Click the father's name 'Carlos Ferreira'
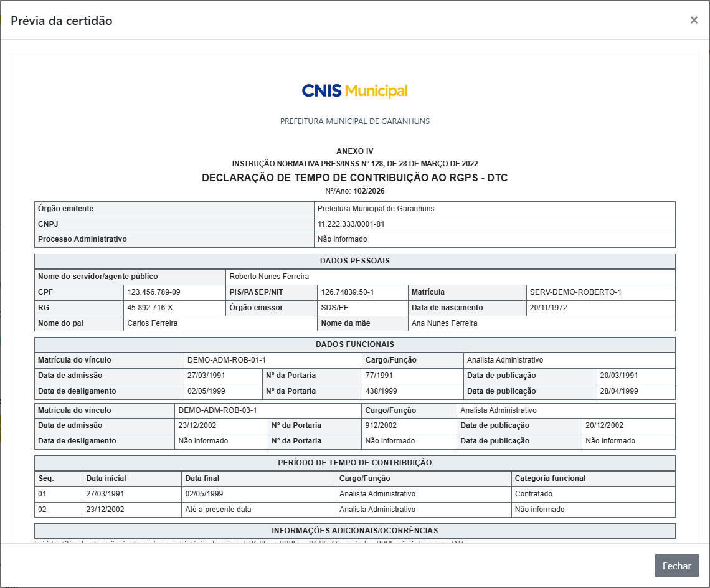 coord(152,323)
